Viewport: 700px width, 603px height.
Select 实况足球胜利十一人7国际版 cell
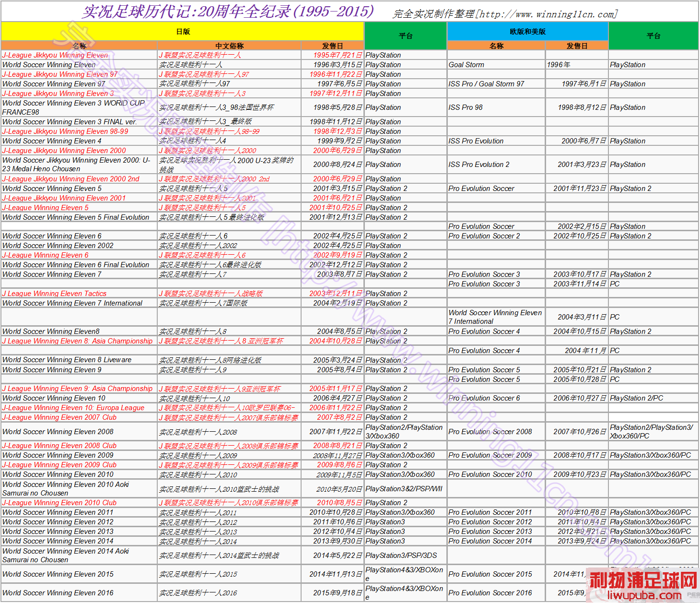[x=229, y=303]
